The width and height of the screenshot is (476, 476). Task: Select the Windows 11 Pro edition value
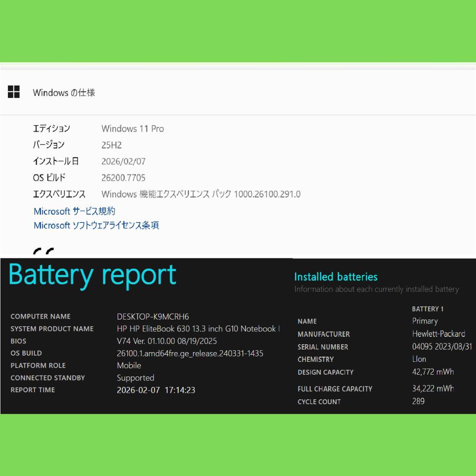133,129
